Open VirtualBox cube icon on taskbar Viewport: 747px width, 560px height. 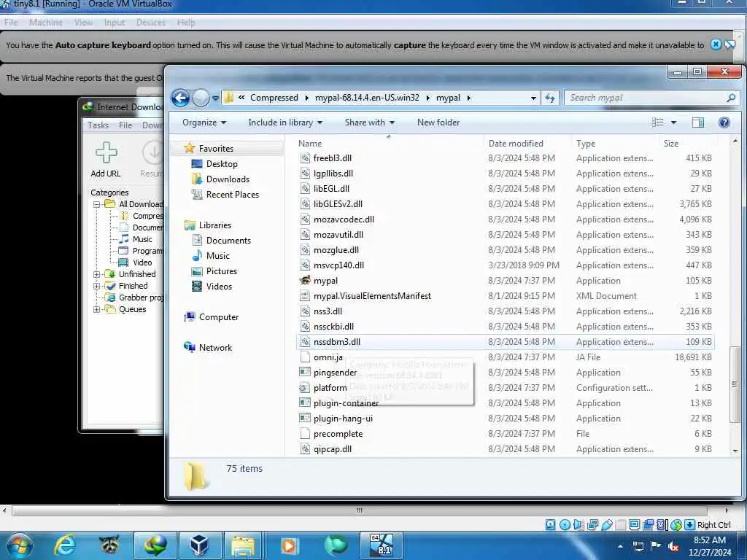(x=199, y=545)
